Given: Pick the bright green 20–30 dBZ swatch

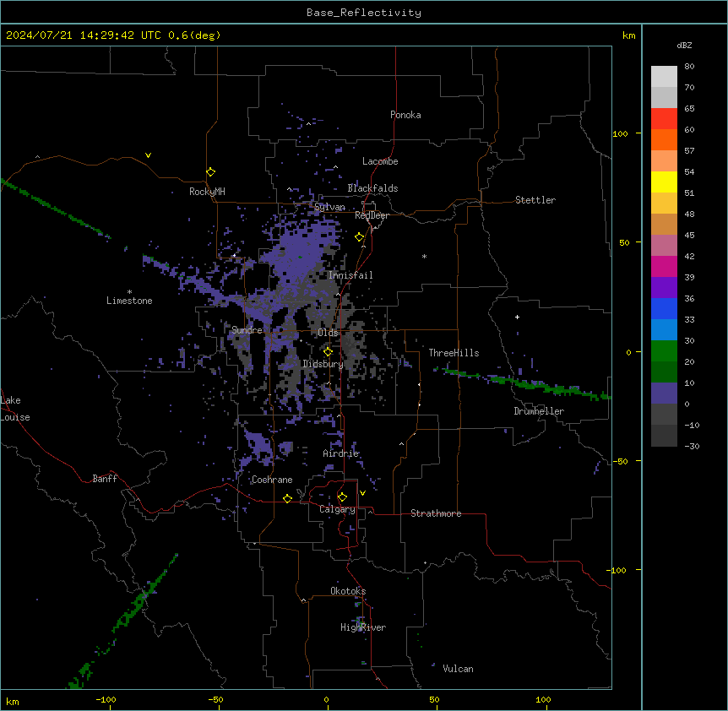Looking at the screenshot, I should click(664, 351).
